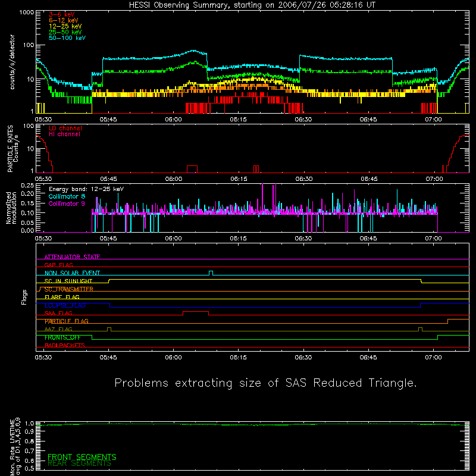Select the 1000 tick label on count-rate plot

27,12
